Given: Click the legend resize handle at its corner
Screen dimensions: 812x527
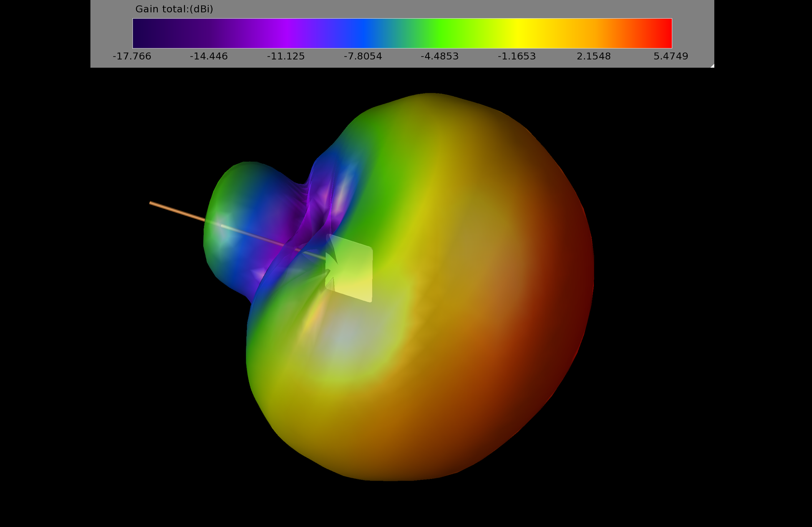Looking at the screenshot, I should coord(712,66).
